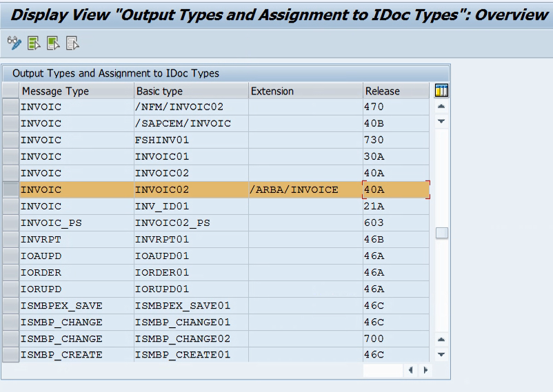Click the scroll-right arrow below the table

coord(425,370)
